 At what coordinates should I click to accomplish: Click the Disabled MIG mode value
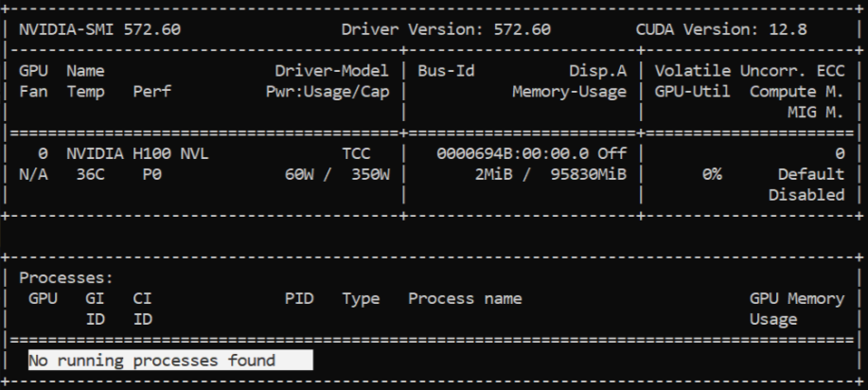tap(806, 195)
